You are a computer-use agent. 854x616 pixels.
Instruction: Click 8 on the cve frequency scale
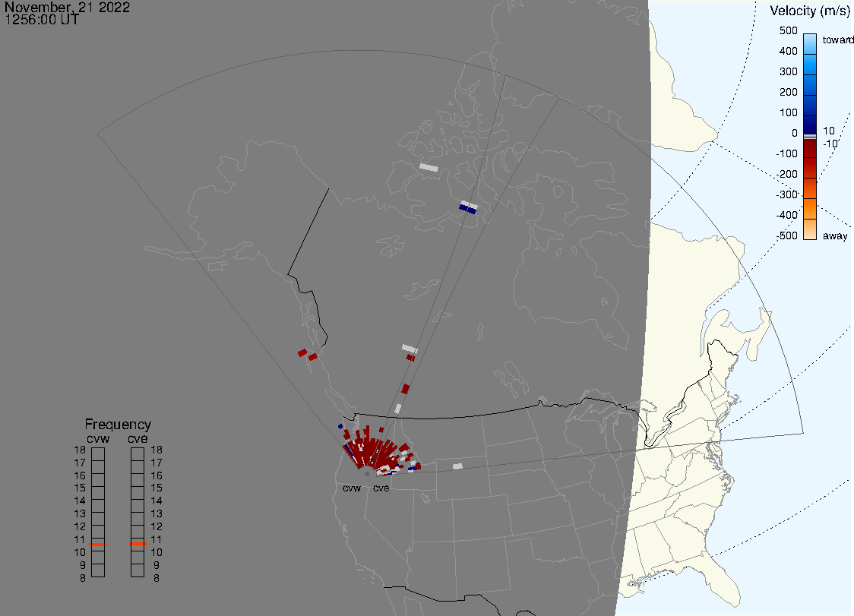[157, 579]
